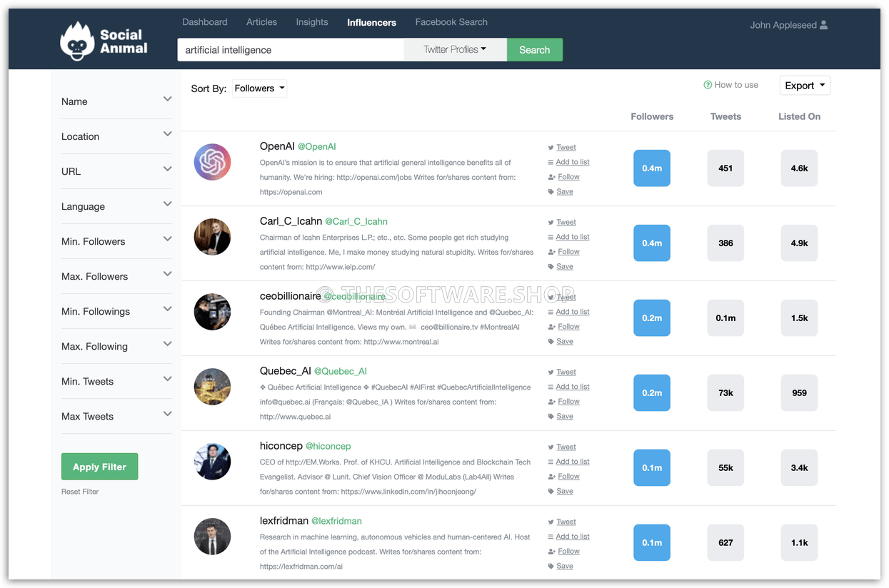Click the How to use help icon
The image size is (889, 588).
coord(708,85)
